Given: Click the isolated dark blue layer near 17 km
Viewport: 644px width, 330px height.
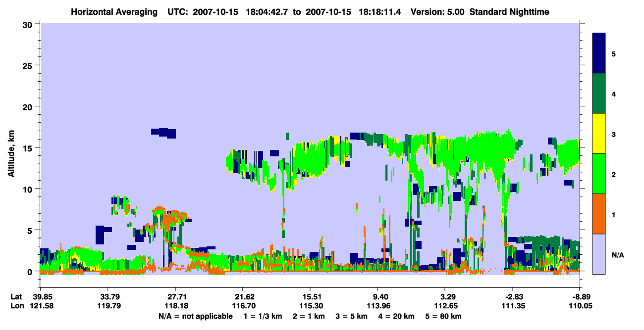Looking at the screenshot, I should (x=163, y=133).
